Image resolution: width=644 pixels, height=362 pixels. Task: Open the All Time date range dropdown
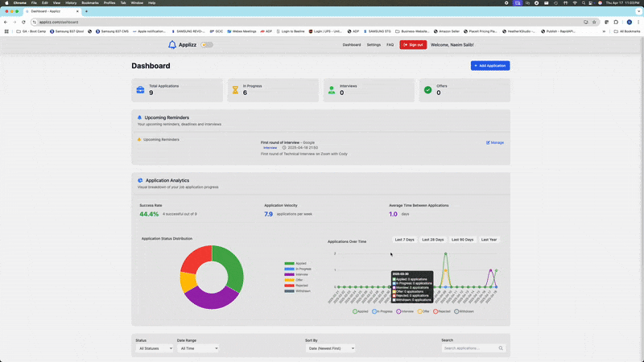click(198, 348)
